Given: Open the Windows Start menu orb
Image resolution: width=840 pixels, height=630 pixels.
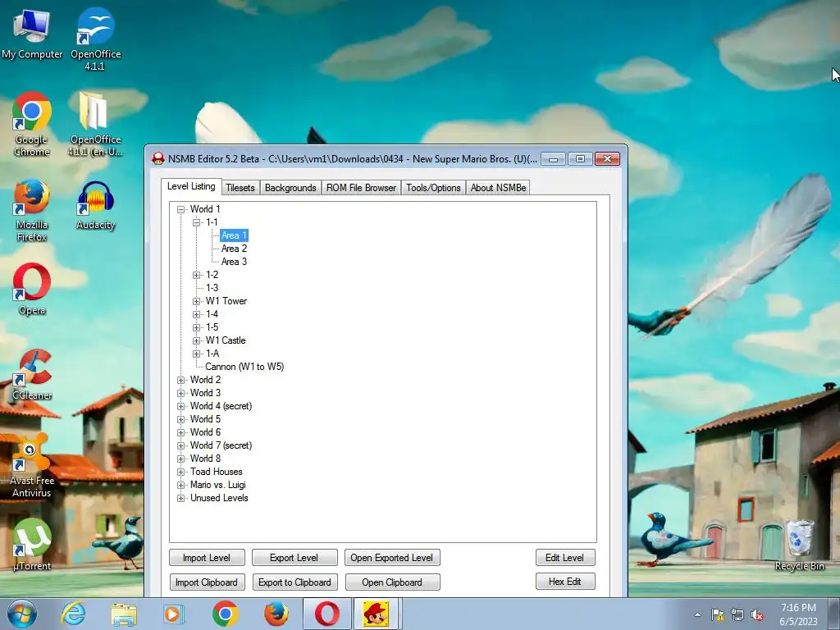Looking at the screenshot, I should pos(22,614).
